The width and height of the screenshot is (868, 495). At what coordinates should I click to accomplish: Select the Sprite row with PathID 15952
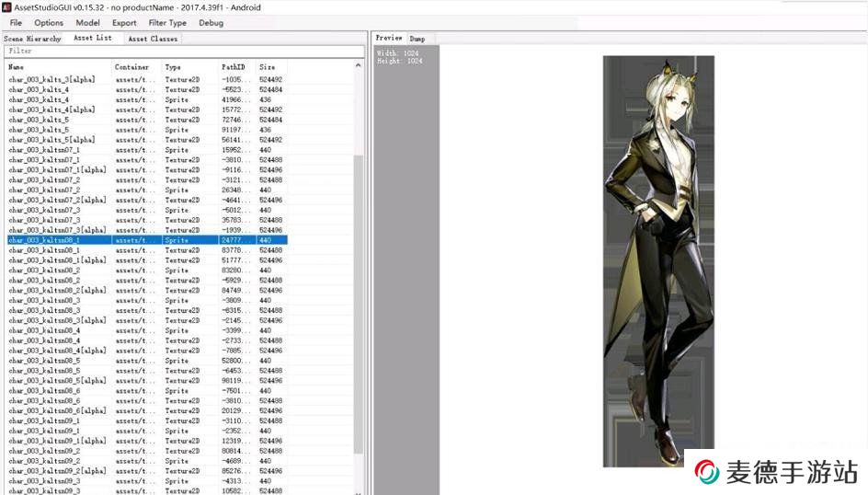click(x=147, y=150)
